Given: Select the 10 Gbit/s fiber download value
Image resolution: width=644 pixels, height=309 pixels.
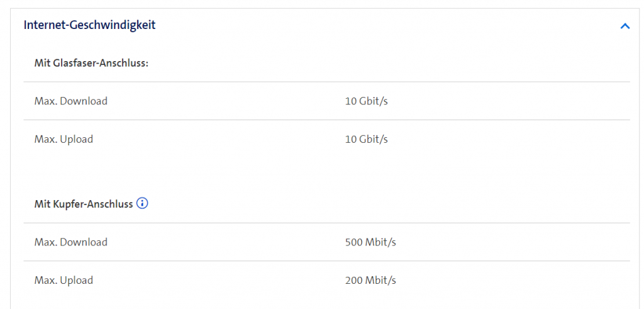Looking at the screenshot, I should [367, 101].
